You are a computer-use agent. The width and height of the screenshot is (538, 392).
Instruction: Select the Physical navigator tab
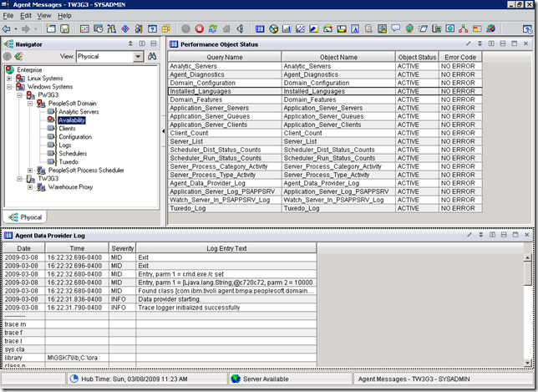25,217
